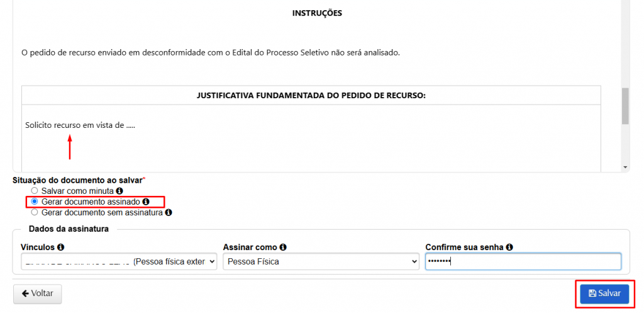Screen dimensions: 644x313
Task: Click info icon beside Gerar documento sem assinatura
Action: click(x=169, y=213)
